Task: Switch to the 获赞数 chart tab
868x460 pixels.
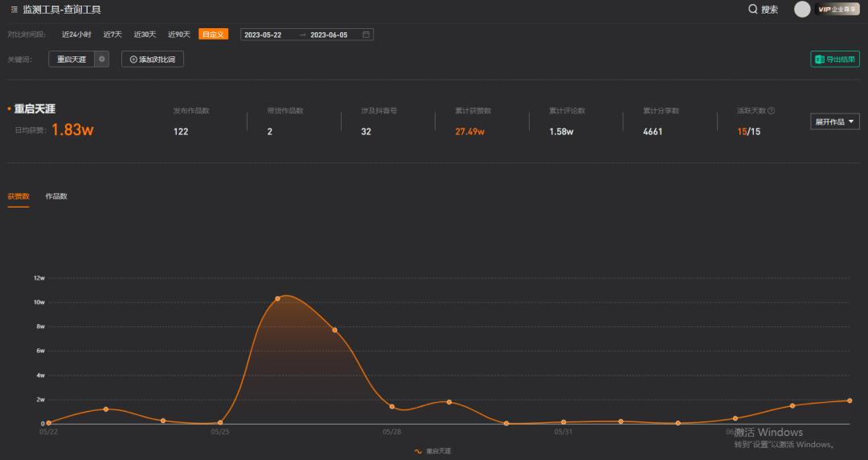Action: 18,196
